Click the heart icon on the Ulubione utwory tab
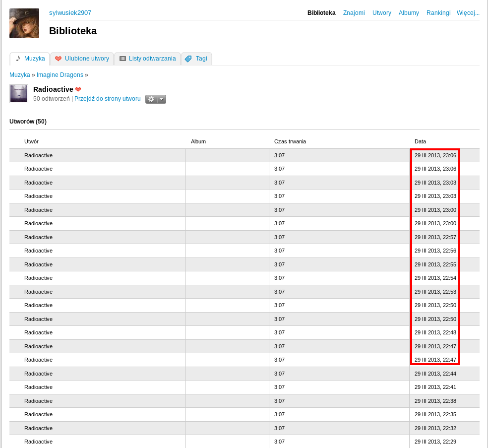Image resolution: width=488 pixels, height=448 pixels. point(58,59)
